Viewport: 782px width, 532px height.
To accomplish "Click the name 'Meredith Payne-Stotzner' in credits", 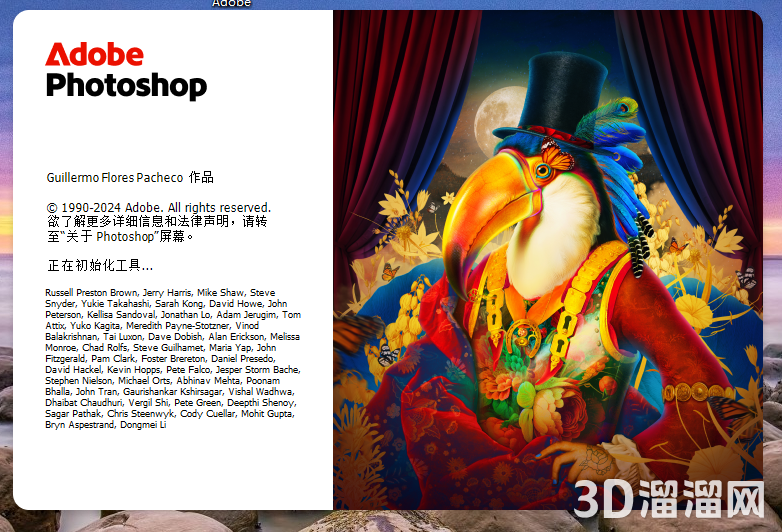I will (177, 326).
